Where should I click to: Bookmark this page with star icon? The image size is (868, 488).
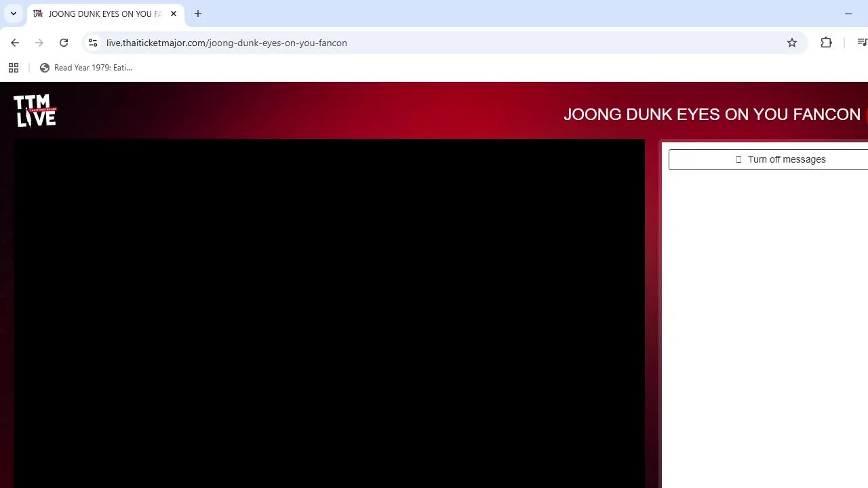point(792,43)
